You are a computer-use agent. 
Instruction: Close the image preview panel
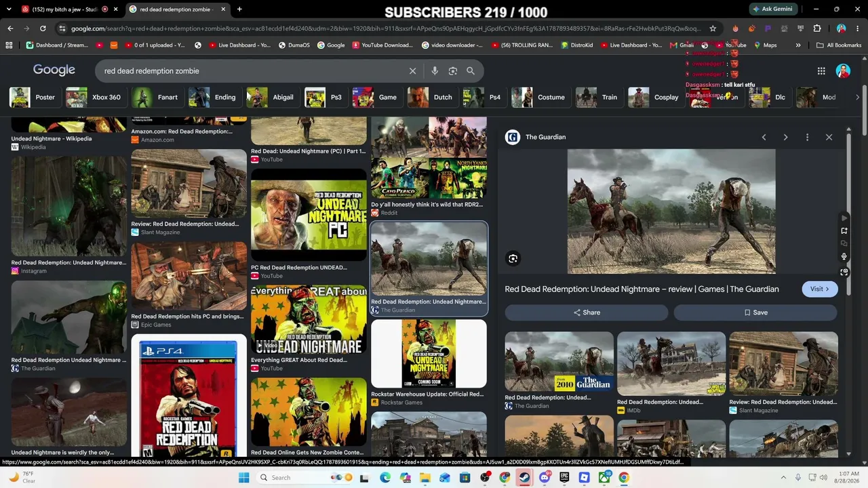(829, 137)
